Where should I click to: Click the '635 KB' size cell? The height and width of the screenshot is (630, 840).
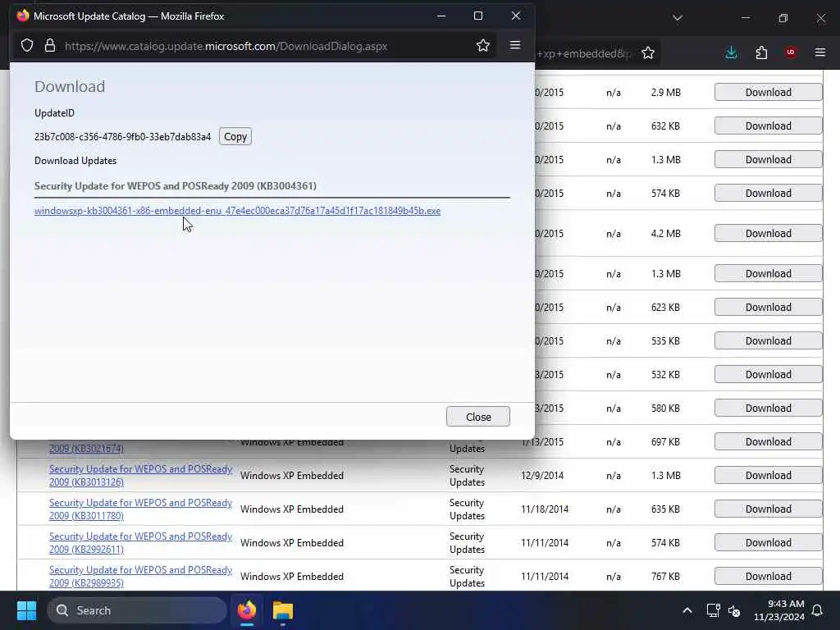pos(665,509)
